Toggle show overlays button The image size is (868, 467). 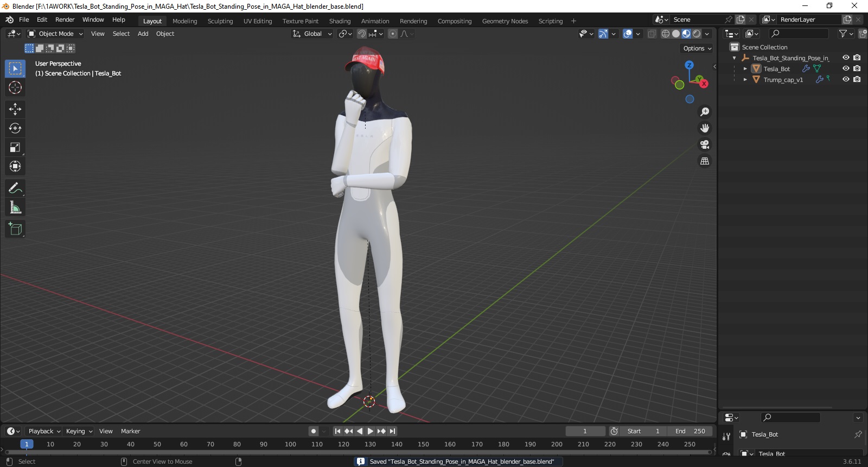tap(628, 34)
